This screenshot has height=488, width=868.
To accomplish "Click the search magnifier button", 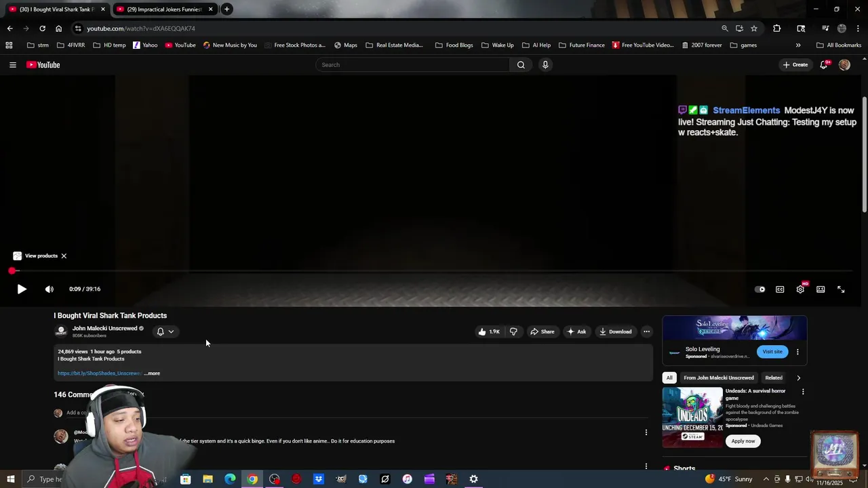I will point(521,65).
